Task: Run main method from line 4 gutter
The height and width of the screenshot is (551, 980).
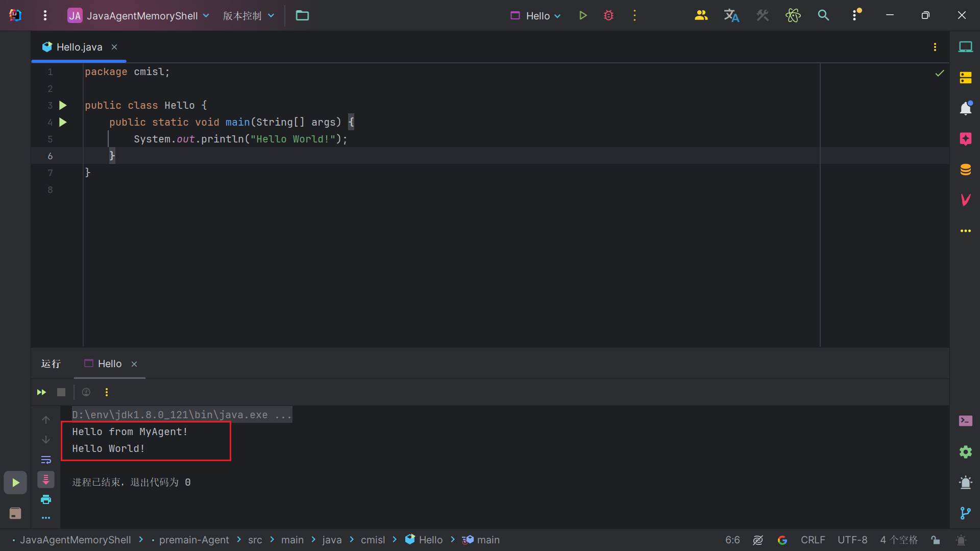Action: point(63,122)
